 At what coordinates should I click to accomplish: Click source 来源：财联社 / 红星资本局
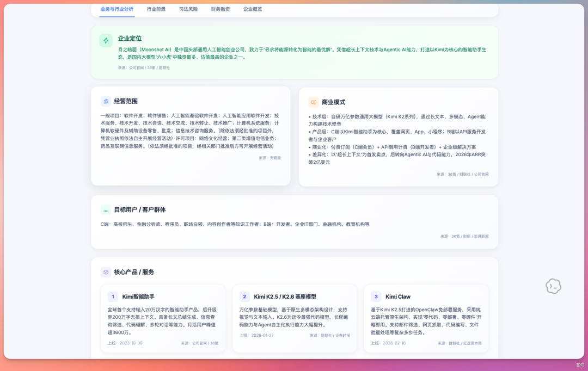coord(460,343)
